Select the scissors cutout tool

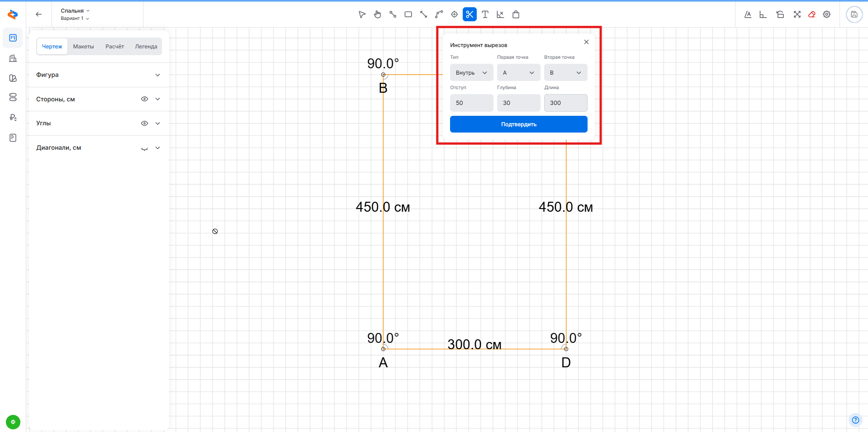470,14
